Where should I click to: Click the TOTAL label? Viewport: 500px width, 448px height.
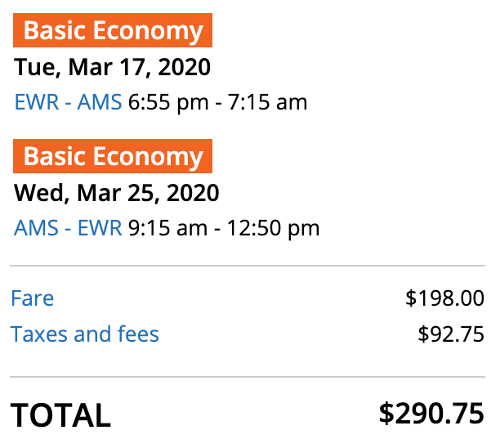[60, 415]
